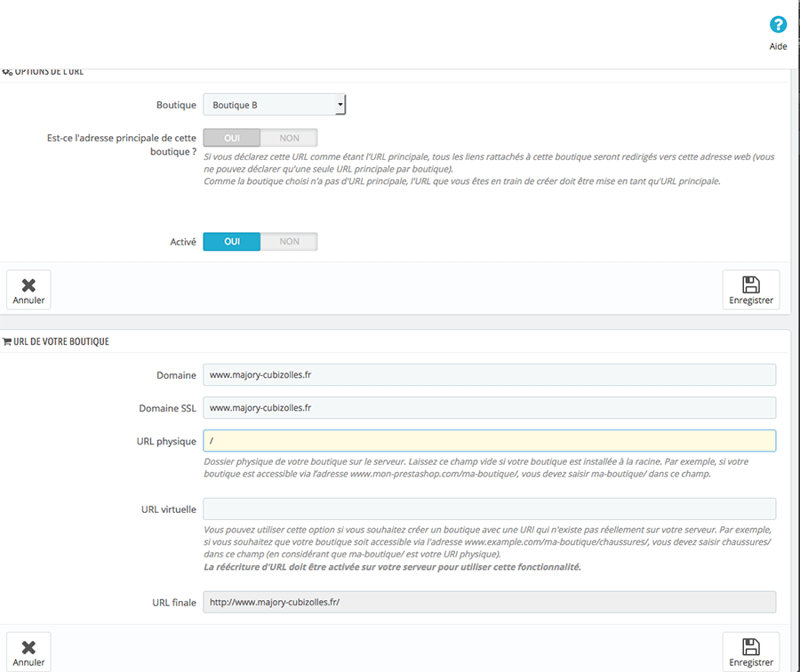The image size is (800, 672).
Task: Click the X icon on the lower Annuler button
Action: coord(28,647)
